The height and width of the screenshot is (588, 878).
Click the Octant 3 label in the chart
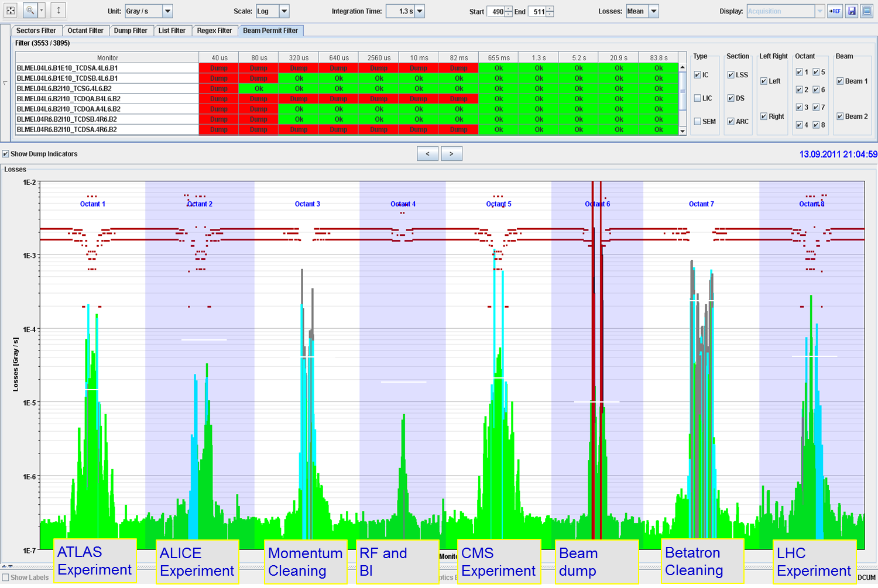pyautogui.click(x=307, y=204)
